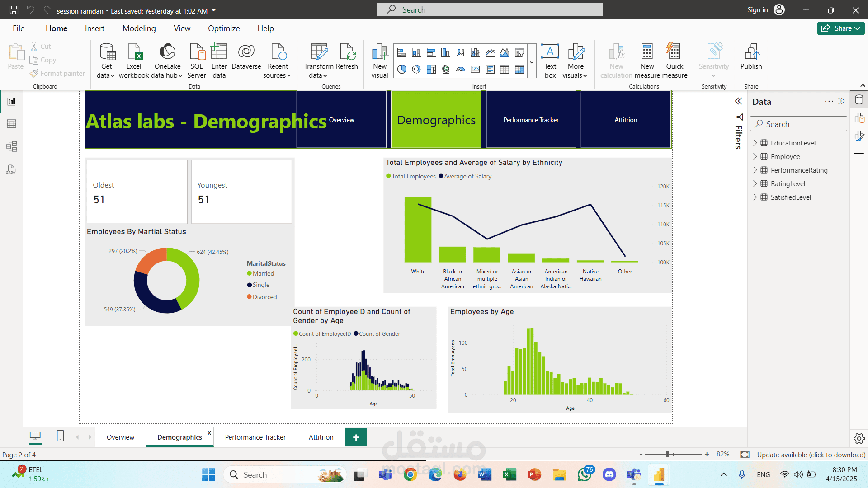This screenshot has height=488, width=868.
Task: Click the Refresh queries icon
Action: [347, 52]
